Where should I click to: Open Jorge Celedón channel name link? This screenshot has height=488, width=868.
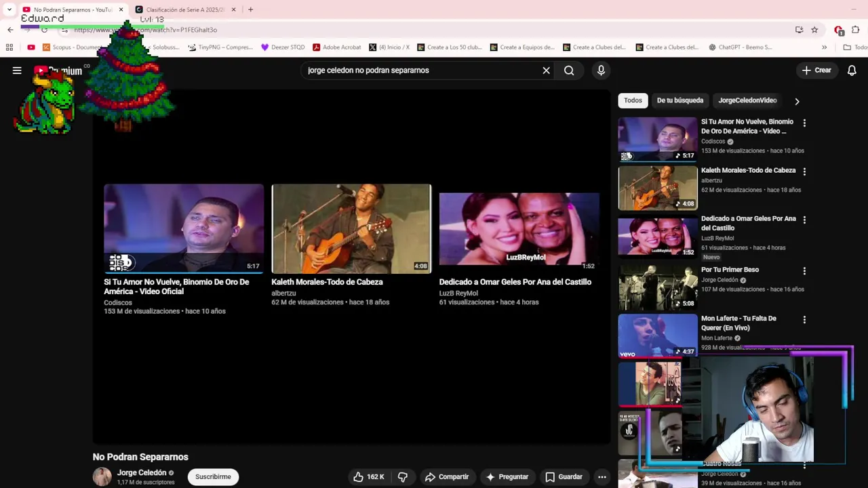coord(142,472)
